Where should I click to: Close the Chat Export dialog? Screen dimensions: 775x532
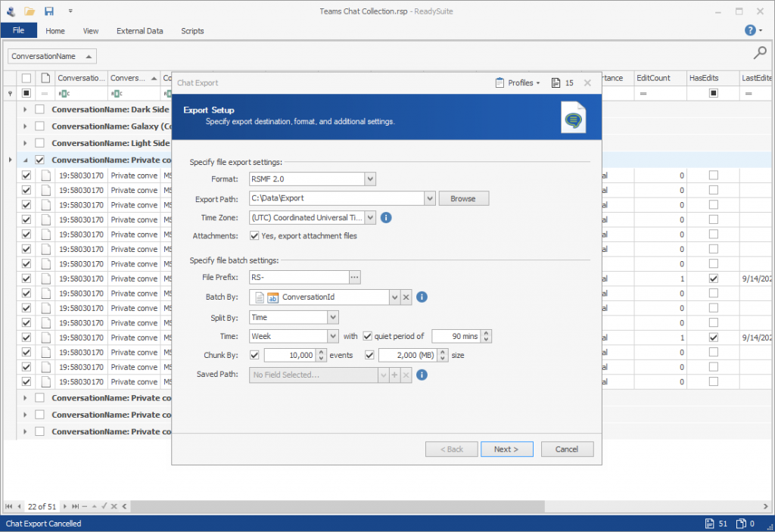click(587, 82)
